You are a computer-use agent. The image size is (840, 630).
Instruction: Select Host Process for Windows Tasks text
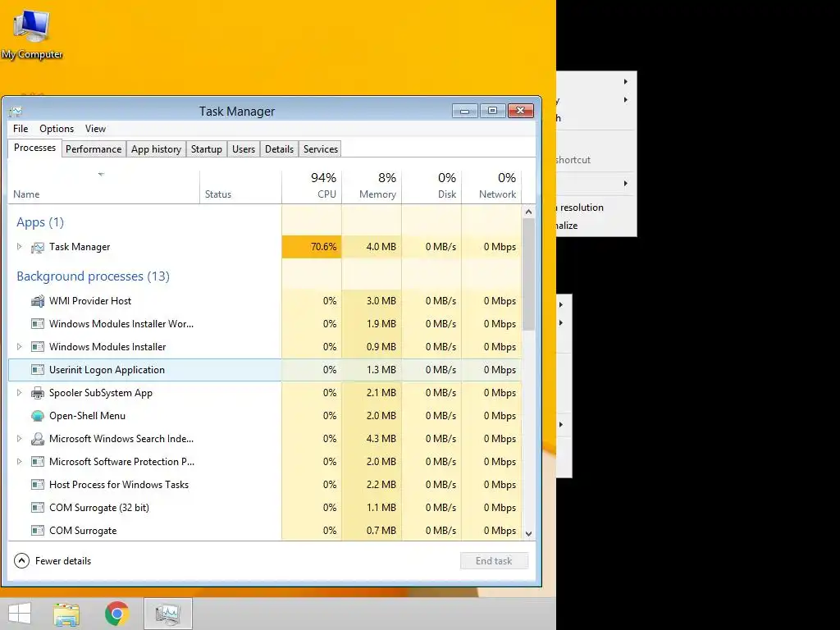point(119,485)
